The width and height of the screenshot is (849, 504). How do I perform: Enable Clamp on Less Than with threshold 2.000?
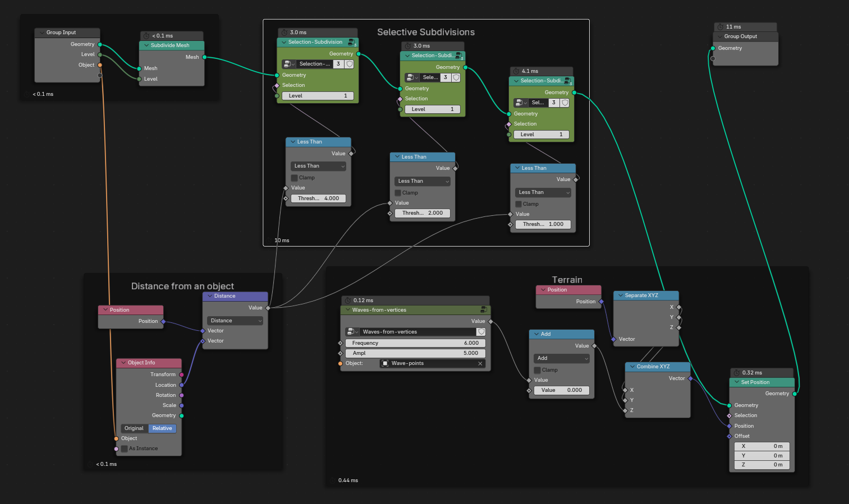point(398,193)
